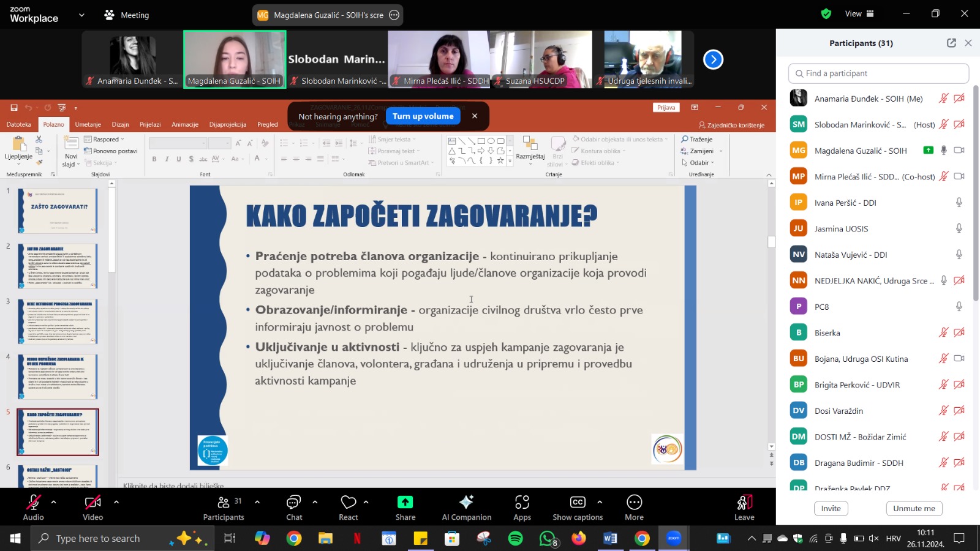Toggle Underline formatting in Font group

coord(179,159)
